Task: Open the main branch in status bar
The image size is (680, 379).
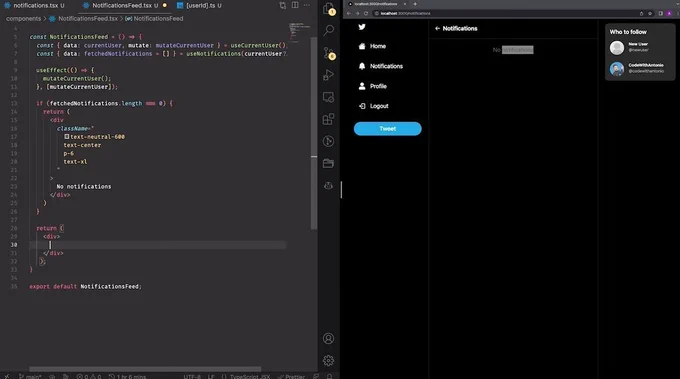Action: coord(30,376)
